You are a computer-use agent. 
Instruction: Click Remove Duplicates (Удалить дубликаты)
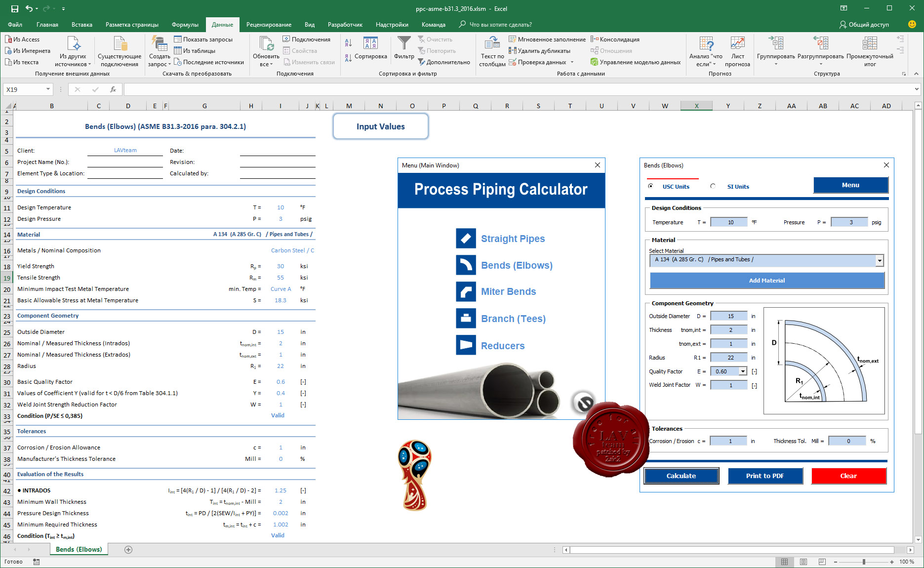(x=539, y=51)
